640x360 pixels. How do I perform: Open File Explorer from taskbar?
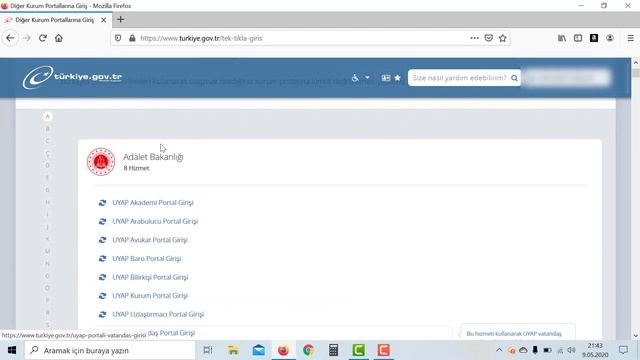(233, 350)
